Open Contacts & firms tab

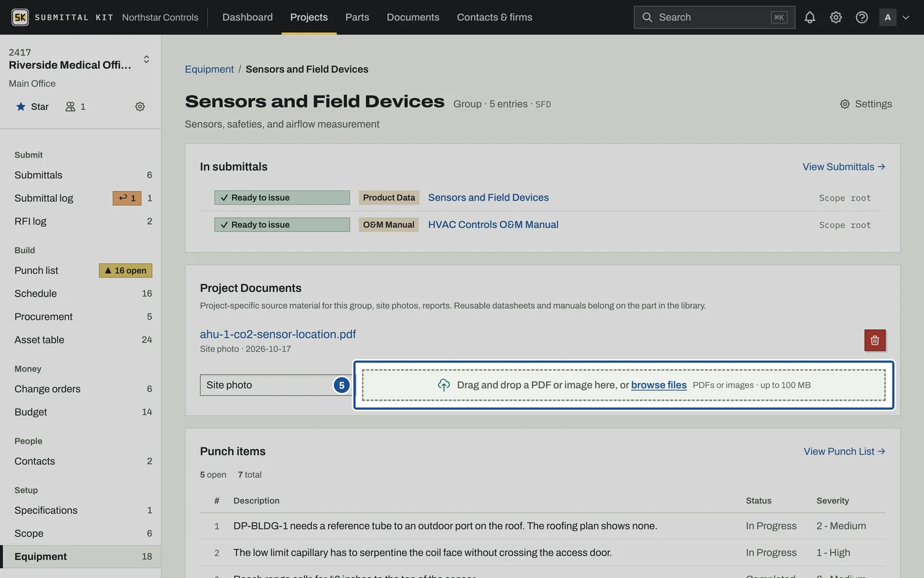(494, 17)
